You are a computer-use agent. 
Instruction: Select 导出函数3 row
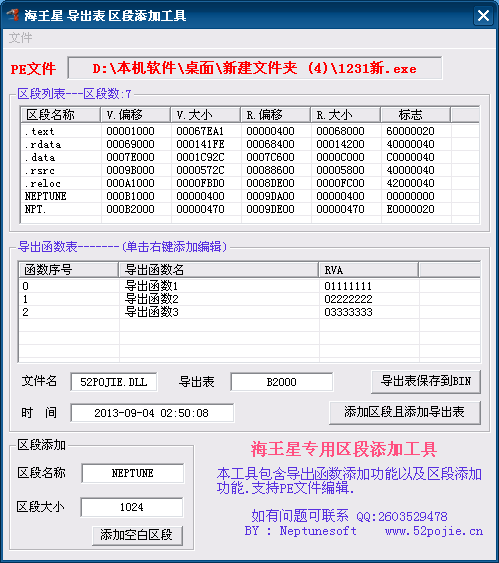[x=250, y=312]
